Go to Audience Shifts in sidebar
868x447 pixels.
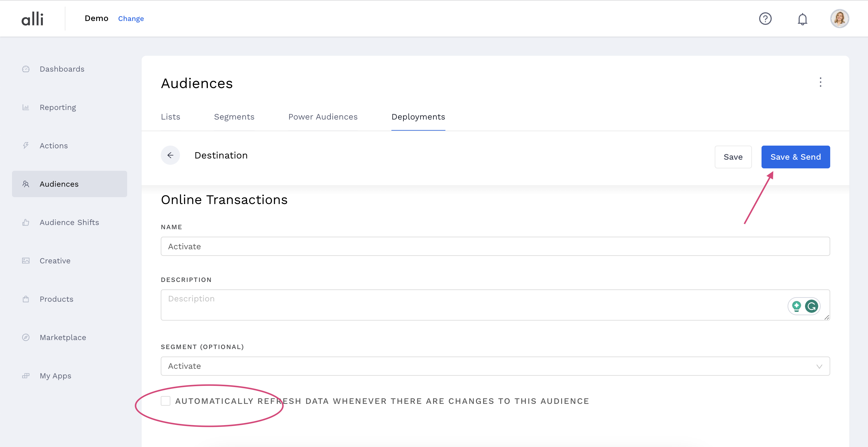[x=69, y=223]
